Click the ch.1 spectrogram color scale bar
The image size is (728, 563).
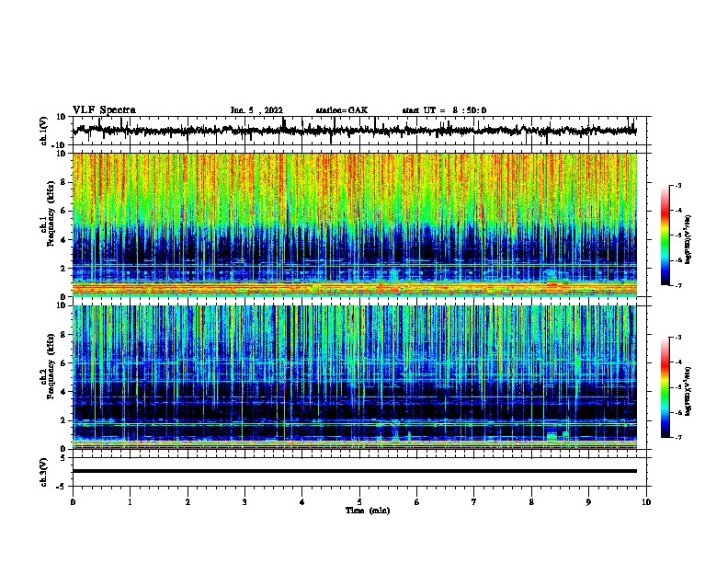665,236
